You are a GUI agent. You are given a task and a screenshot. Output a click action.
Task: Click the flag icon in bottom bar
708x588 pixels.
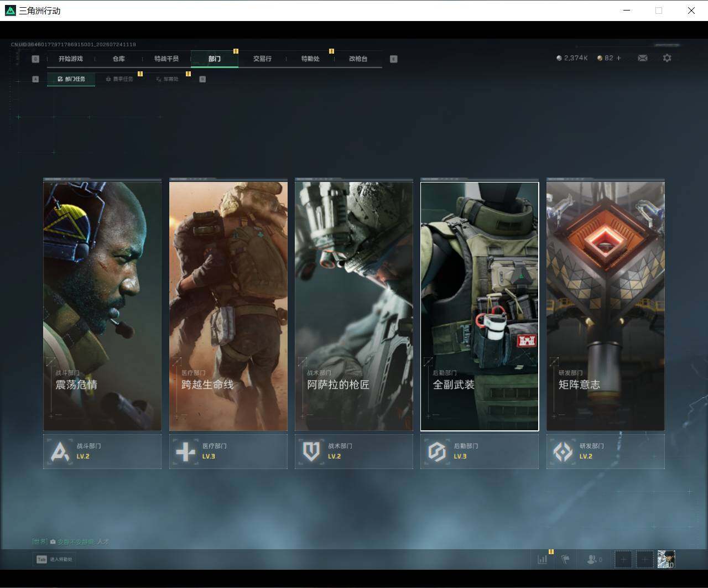[x=565, y=559]
